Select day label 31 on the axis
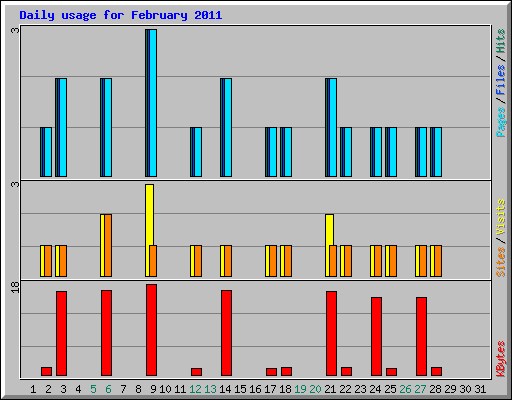Viewport: 512px width, 400px height. click(x=480, y=389)
